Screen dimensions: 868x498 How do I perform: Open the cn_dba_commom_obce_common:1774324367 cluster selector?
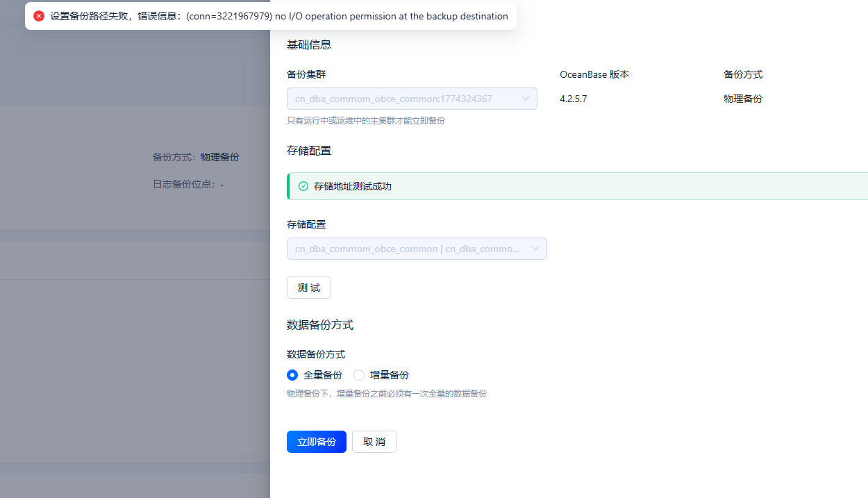click(403, 99)
